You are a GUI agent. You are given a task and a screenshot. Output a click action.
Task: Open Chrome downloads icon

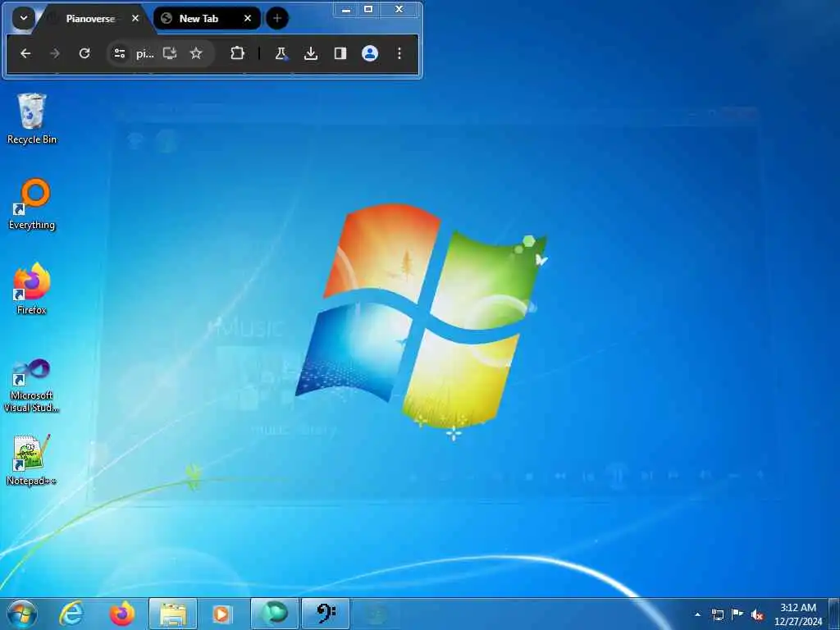point(311,53)
